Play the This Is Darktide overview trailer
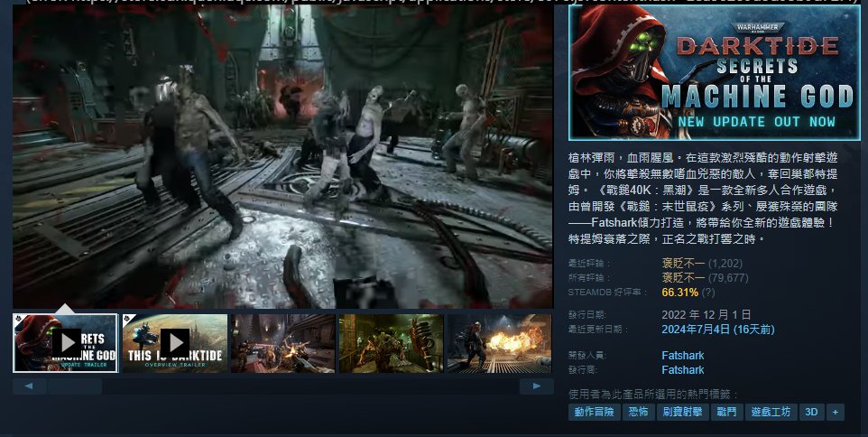This screenshot has width=868, height=437. (x=175, y=343)
